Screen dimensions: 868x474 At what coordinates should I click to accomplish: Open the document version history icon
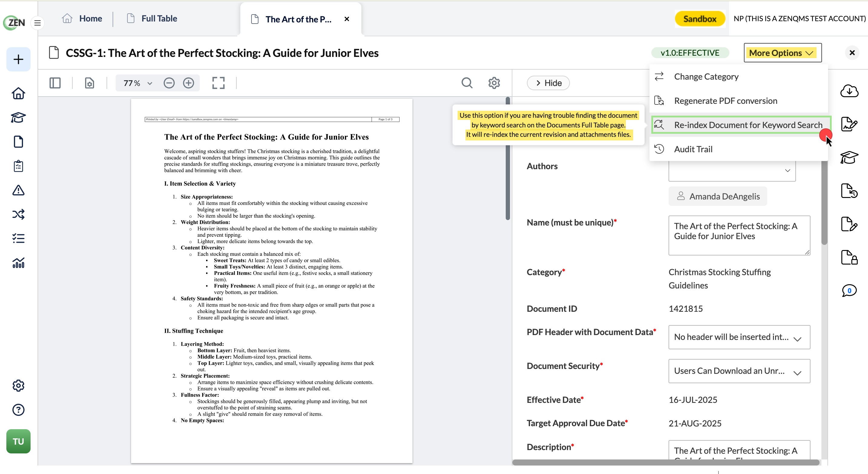coord(849,191)
